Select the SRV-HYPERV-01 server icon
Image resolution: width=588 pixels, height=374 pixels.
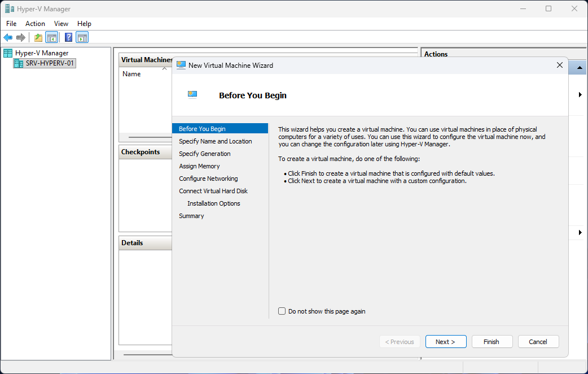click(19, 63)
